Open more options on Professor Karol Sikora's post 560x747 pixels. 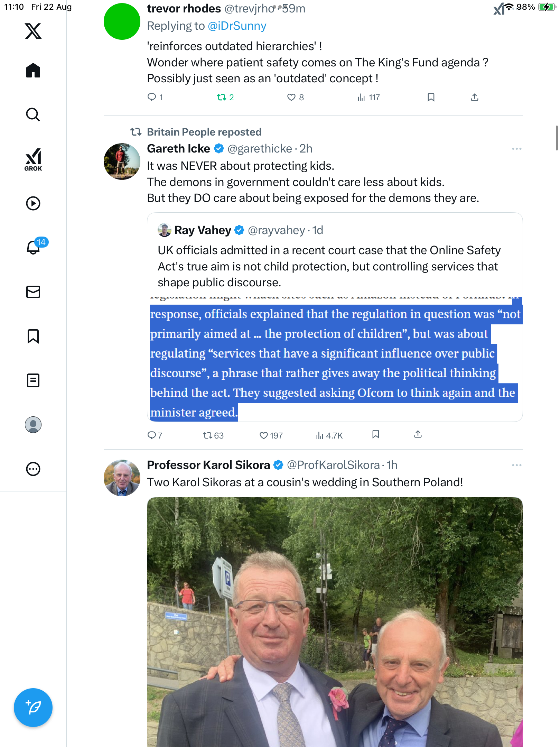(516, 465)
